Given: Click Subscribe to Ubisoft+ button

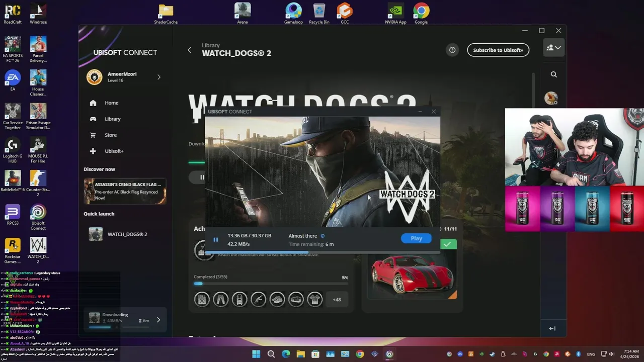Looking at the screenshot, I should pos(498,50).
